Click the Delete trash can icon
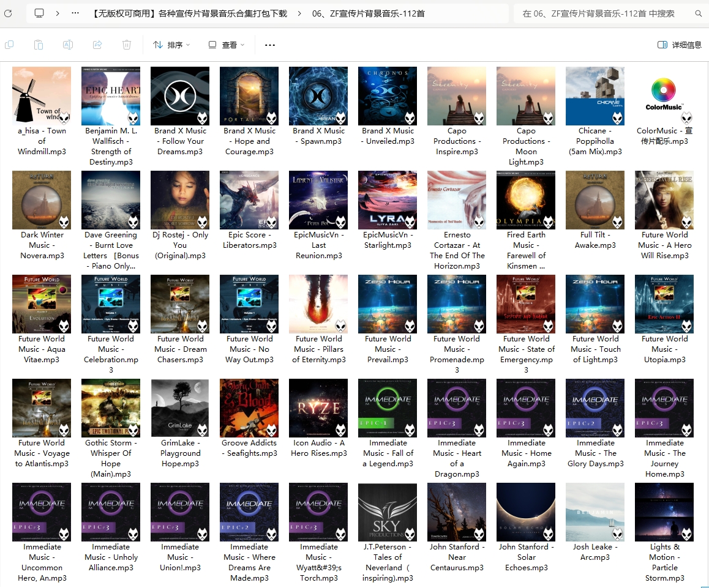Viewport: 709px width, 588px height. (x=127, y=45)
